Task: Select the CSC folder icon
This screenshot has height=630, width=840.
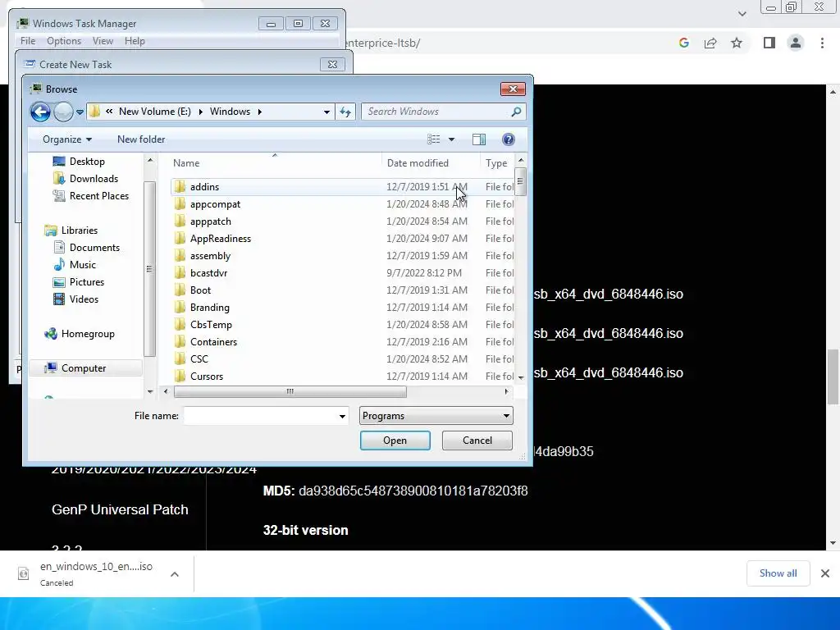Action: (180, 358)
